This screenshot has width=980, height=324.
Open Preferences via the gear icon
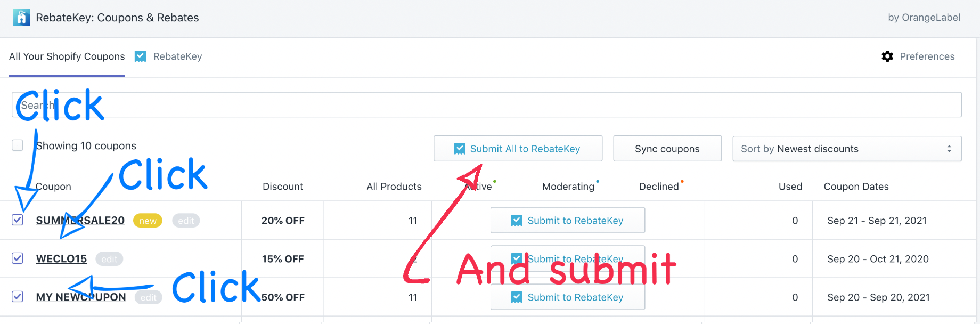pos(887,56)
